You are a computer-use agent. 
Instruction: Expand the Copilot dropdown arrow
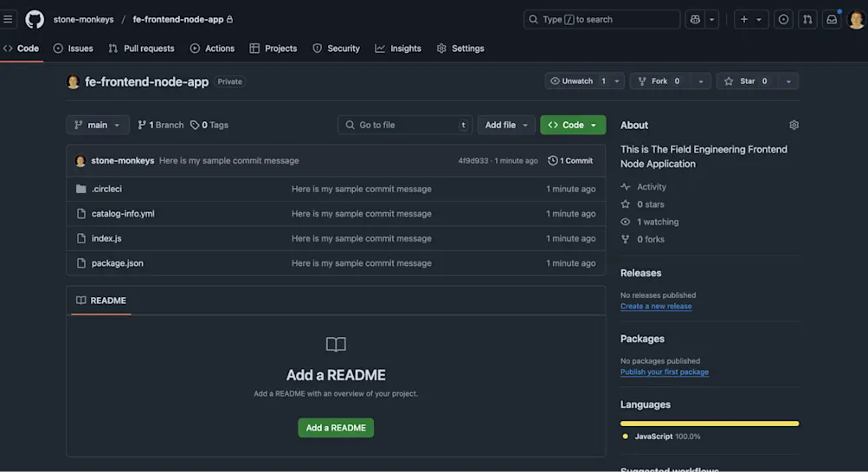pos(712,19)
